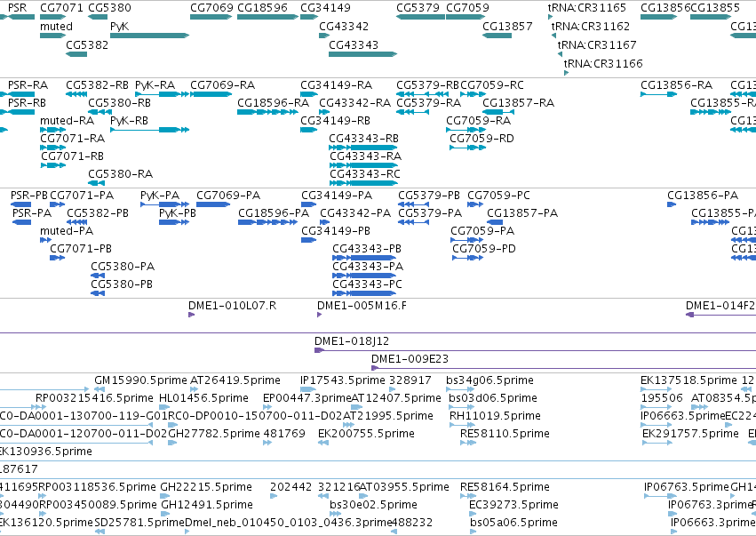
Task: Select the CG5379 gene bar
Action: [420, 17]
